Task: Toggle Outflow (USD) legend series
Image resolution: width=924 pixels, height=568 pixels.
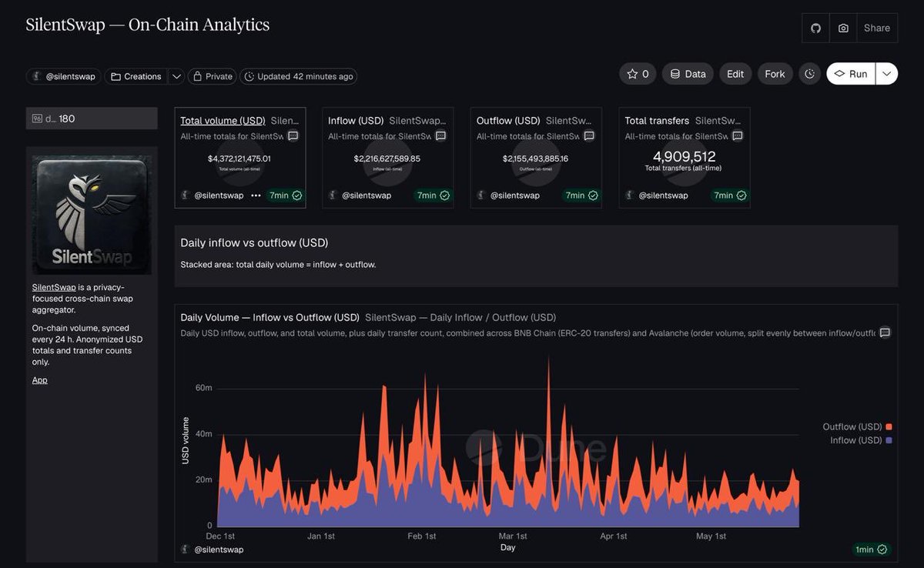Action: tap(857, 426)
